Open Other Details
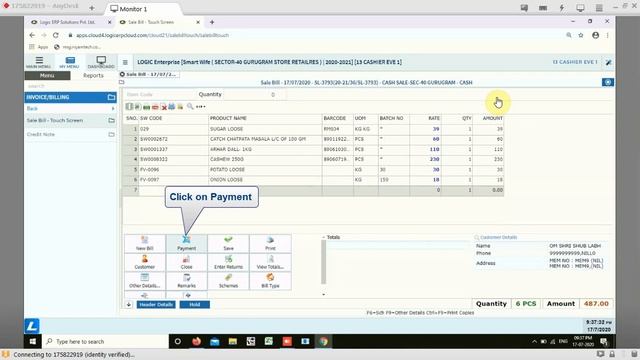Screen dimensions: 640x360 point(144,281)
